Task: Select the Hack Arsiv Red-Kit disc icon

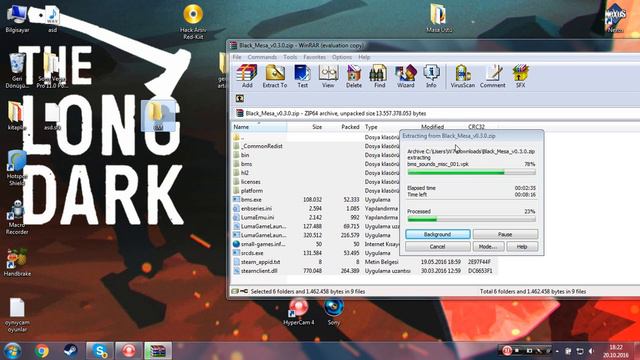Action: click(x=193, y=21)
